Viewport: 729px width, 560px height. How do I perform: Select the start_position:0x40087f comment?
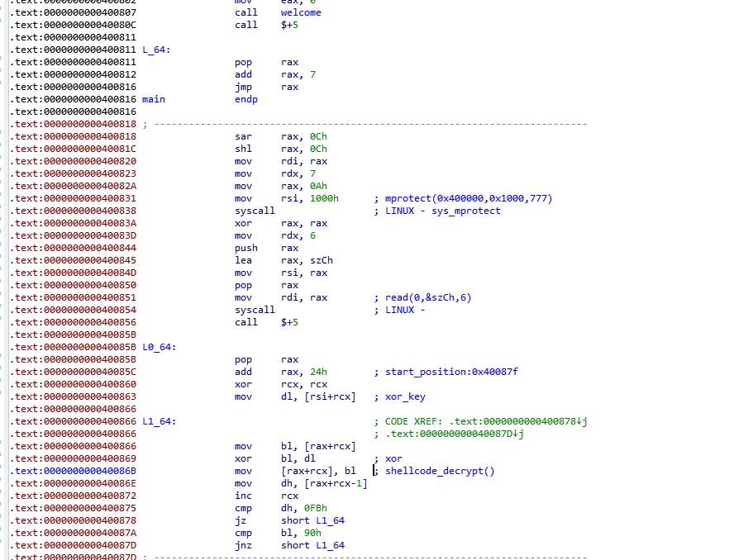tap(451, 372)
